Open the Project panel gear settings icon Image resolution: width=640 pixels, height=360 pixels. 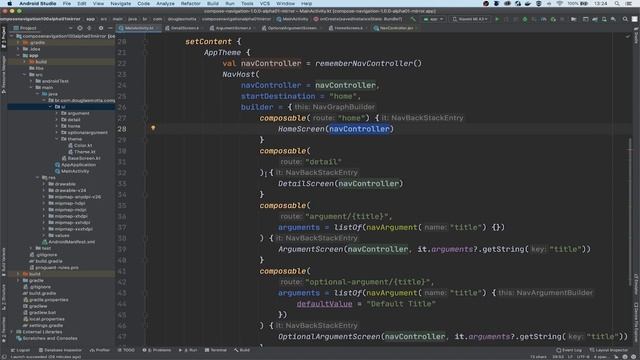(x=101, y=28)
